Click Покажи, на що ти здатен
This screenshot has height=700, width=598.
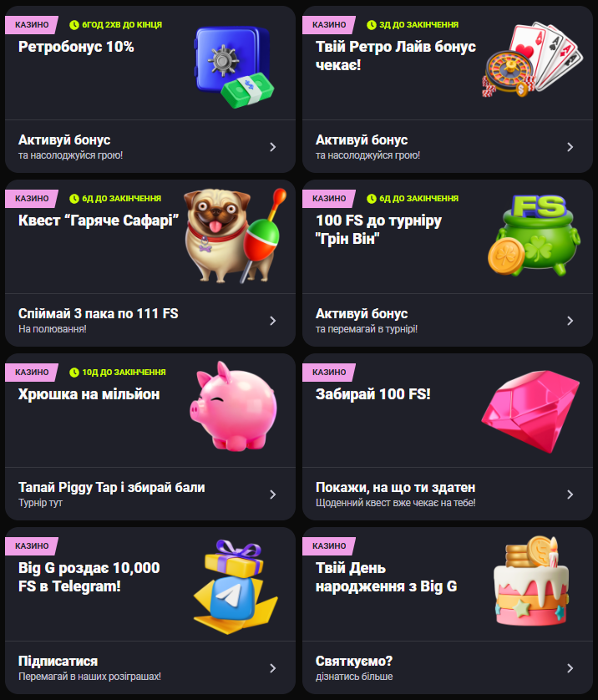point(395,488)
